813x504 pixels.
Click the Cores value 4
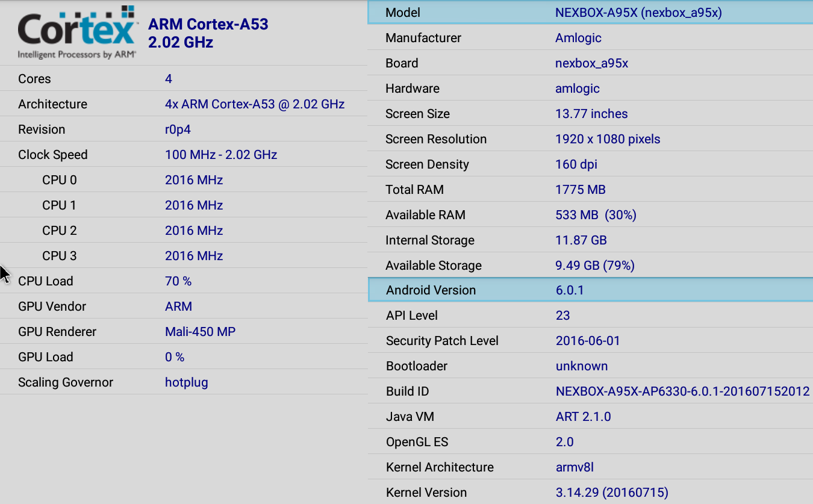click(x=169, y=79)
